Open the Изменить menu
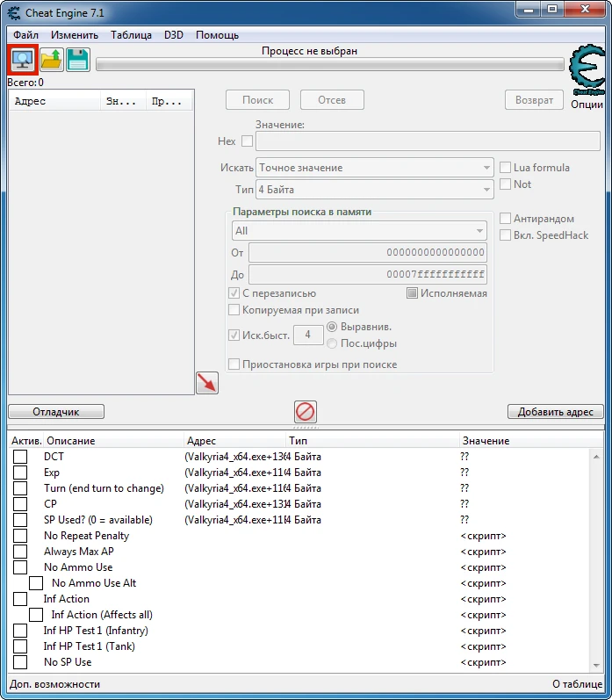Screen dimensions: 612x700 (x=75, y=35)
